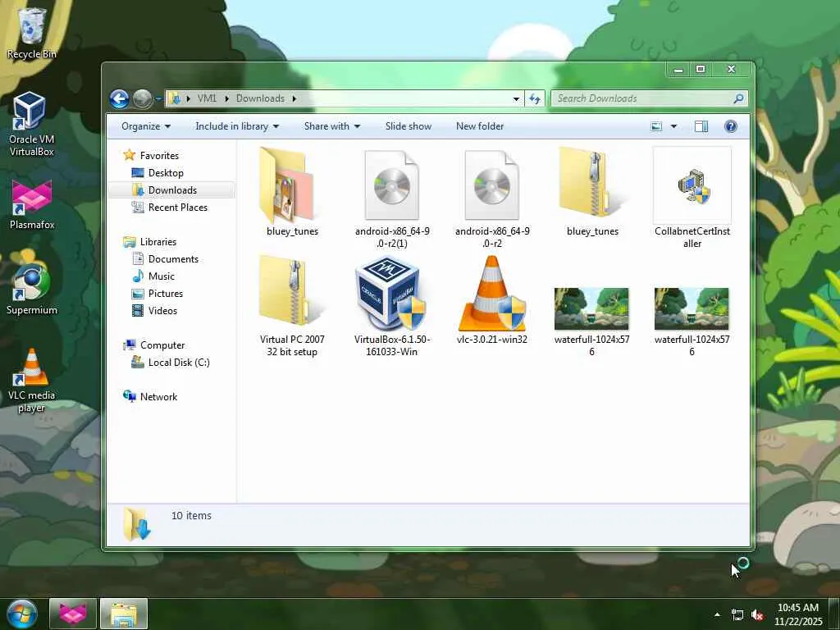The width and height of the screenshot is (840, 630).
Task: Select the CollabnetCertInstaller file
Action: 692,199
